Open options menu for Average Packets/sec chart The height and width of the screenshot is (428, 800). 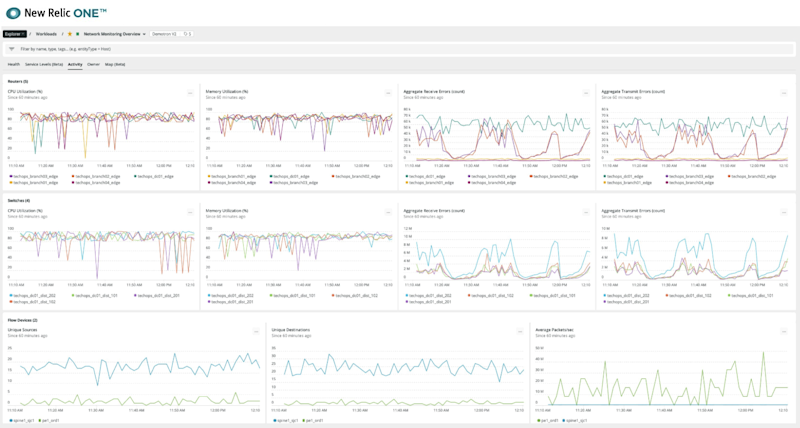[784, 332]
